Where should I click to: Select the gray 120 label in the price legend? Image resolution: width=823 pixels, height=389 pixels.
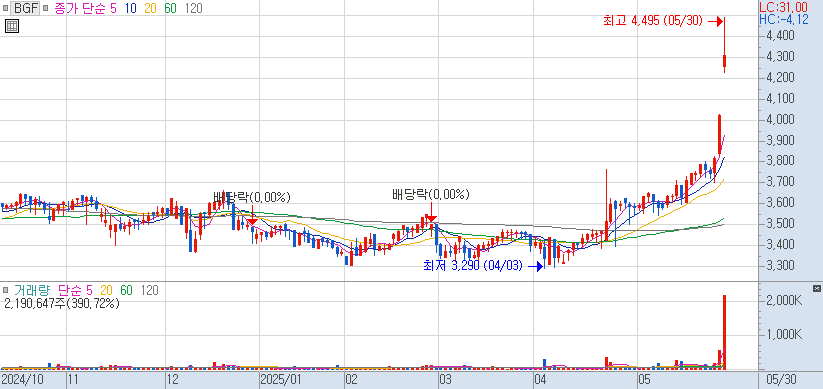tap(193, 8)
